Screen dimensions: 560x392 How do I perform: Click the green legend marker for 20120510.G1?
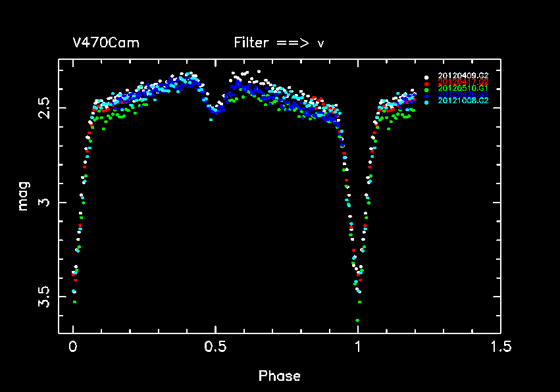point(426,89)
